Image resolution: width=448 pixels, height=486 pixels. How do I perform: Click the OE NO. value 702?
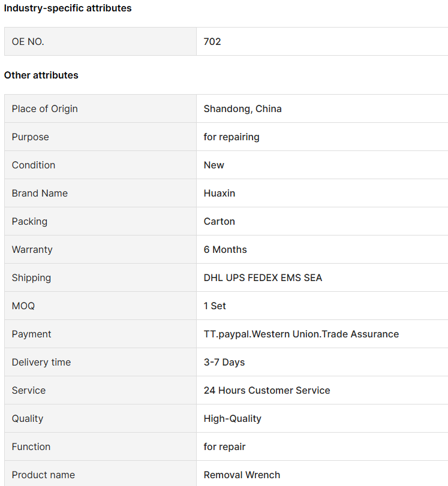(212, 41)
